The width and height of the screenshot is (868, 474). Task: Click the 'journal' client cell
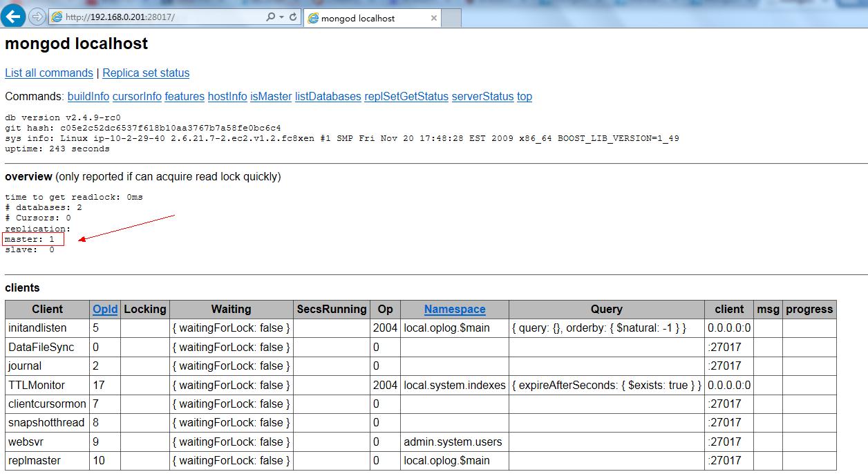coord(47,366)
